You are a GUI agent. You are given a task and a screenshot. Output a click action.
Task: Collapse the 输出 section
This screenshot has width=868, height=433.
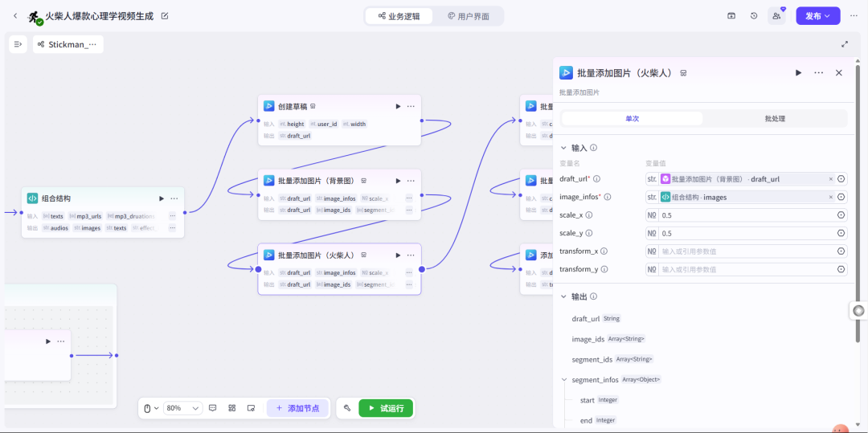[563, 296]
